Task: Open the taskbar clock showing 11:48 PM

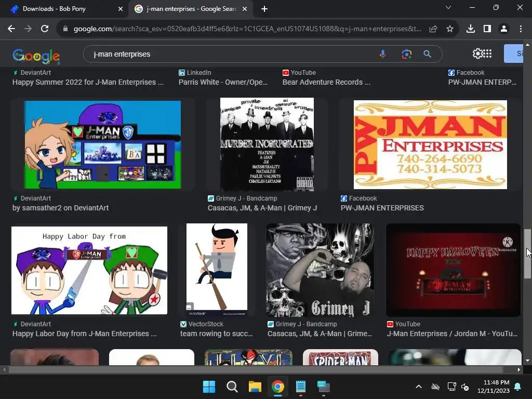Action: click(x=494, y=387)
